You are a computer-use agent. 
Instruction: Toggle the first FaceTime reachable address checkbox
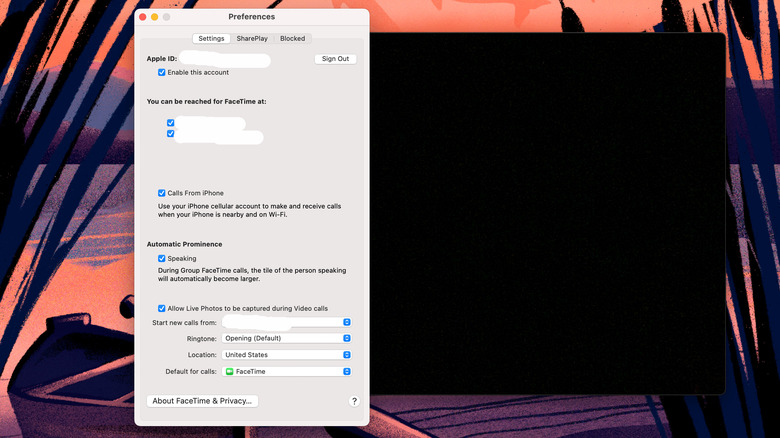point(171,122)
